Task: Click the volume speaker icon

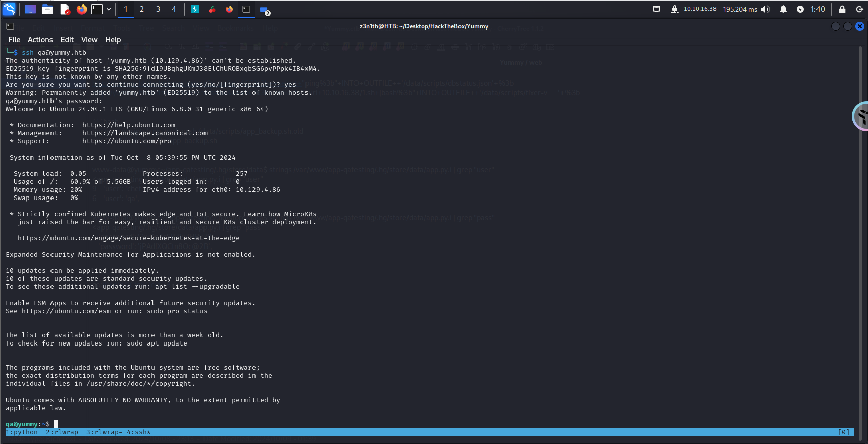Action: [x=765, y=9]
